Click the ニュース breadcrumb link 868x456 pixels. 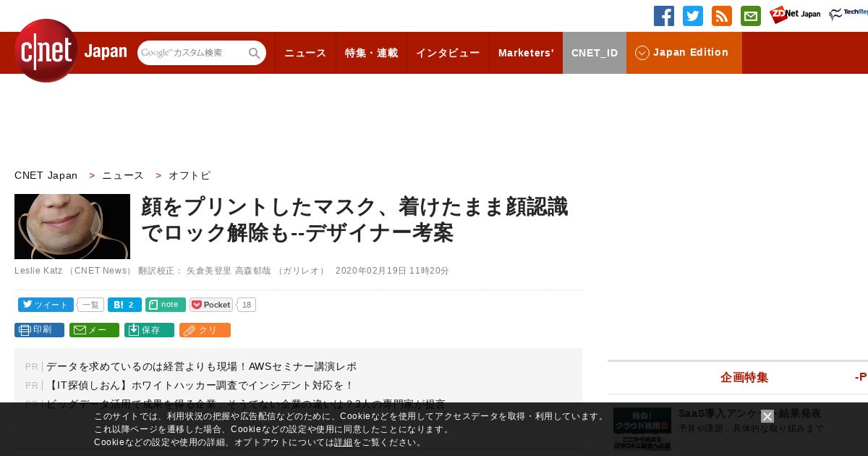[x=123, y=175]
